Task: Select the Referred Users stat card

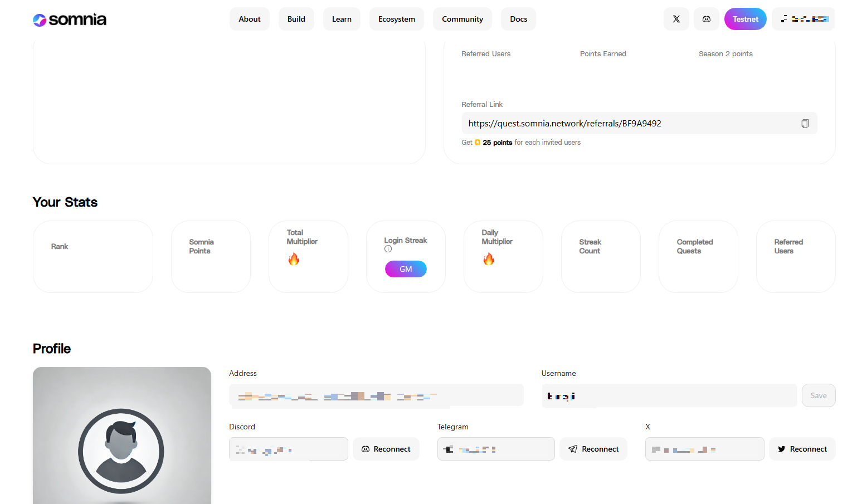Action: 796,257
